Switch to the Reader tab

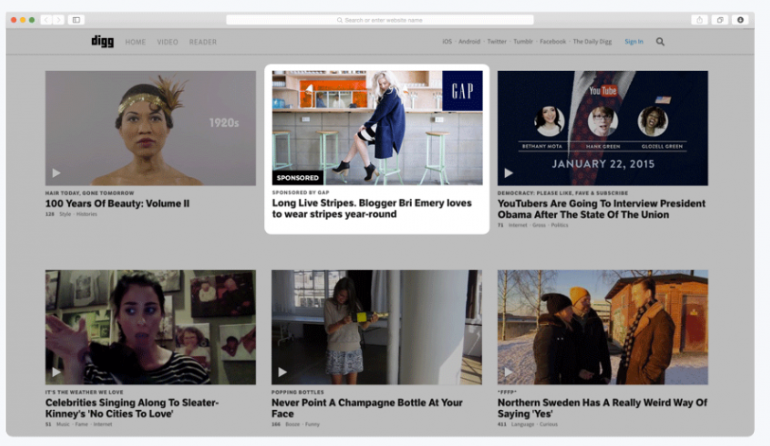(x=203, y=42)
